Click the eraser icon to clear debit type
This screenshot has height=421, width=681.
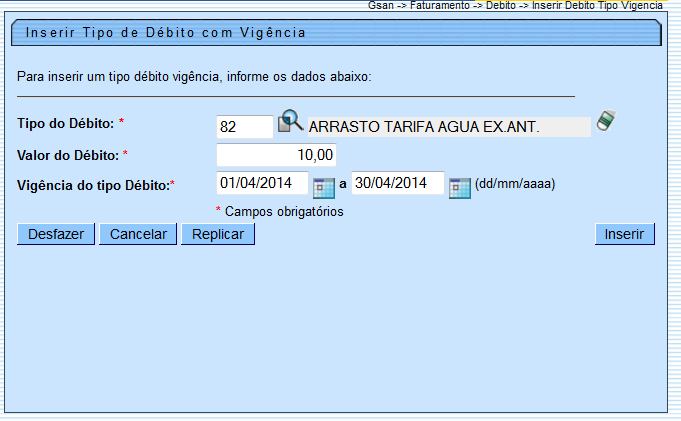[605, 121]
